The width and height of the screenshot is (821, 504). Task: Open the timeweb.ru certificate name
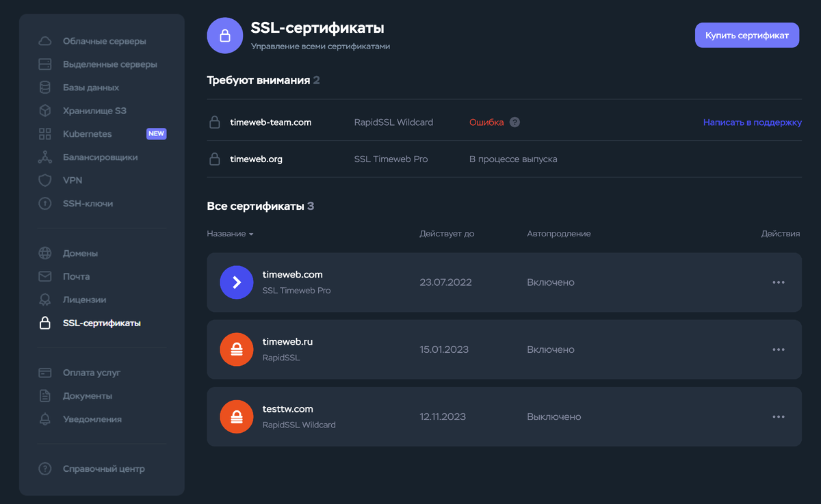click(287, 341)
